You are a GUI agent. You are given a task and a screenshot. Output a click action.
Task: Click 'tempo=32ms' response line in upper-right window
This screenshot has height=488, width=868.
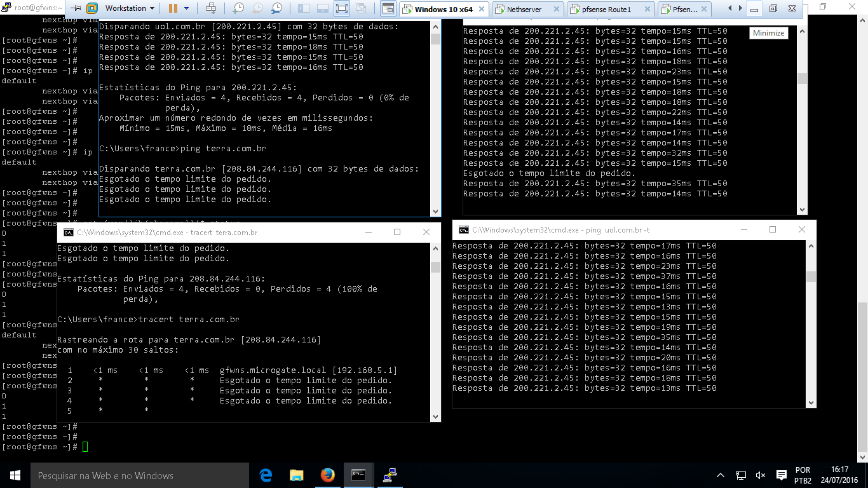tap(595, 153)
